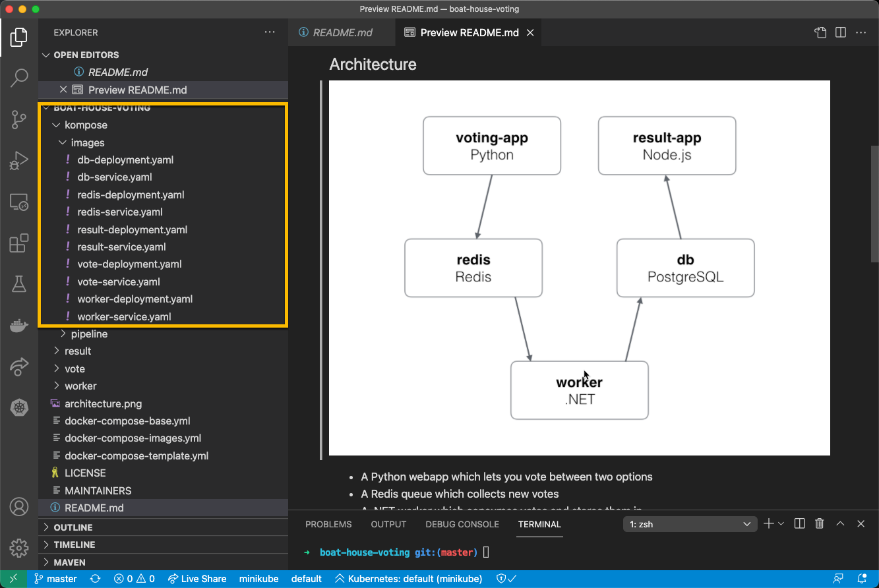Open the Search view icon
This screenshot has width=879, height=588.
(x=18, y=78)
